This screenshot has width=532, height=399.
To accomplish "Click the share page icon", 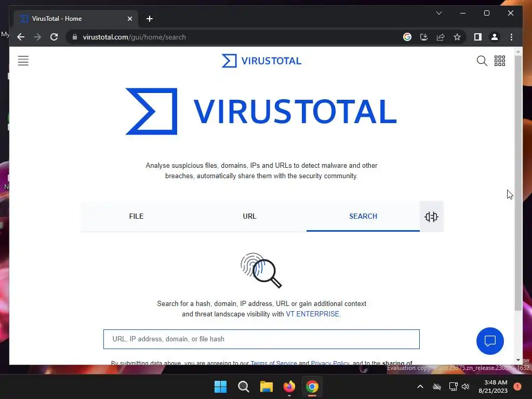I will (441, 37).
